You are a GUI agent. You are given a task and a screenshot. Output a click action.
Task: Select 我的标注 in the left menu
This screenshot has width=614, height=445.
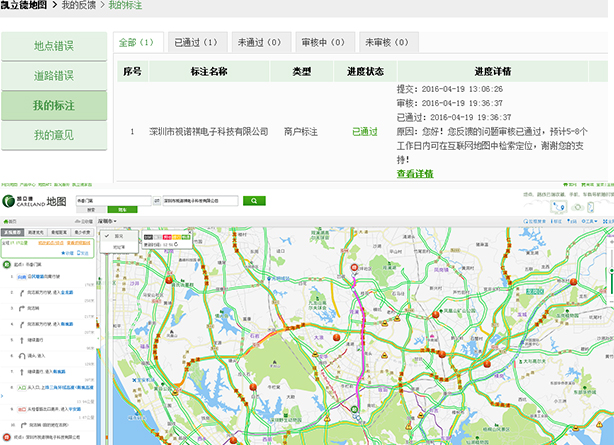coord(54,105)
